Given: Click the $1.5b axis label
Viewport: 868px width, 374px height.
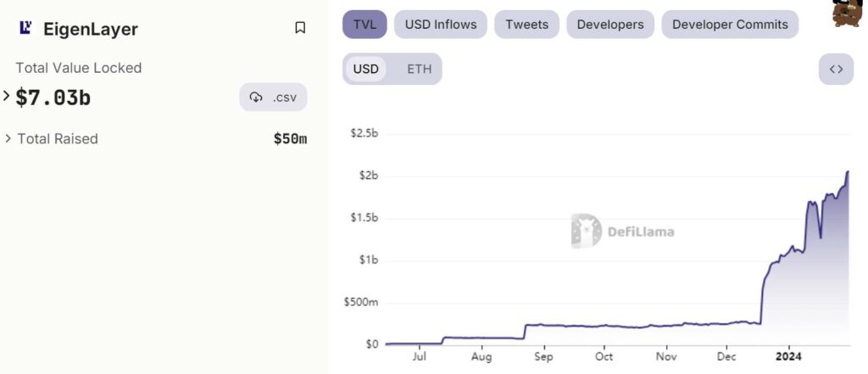Looking at the screenshot, I should 364,218.
